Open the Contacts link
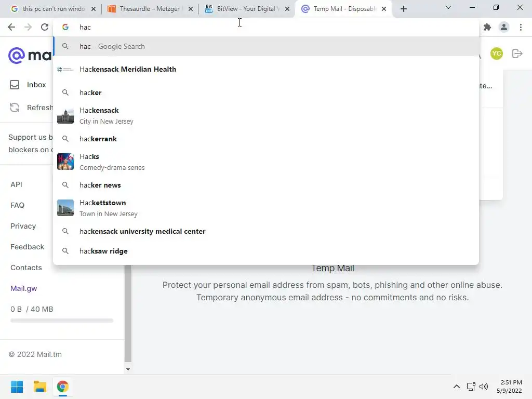Image resolution: width=532 pixels, height=399 pixels. 26,268
